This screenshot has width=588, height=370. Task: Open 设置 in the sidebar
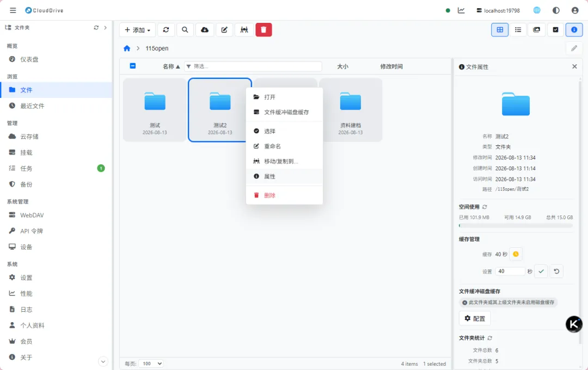56,278
